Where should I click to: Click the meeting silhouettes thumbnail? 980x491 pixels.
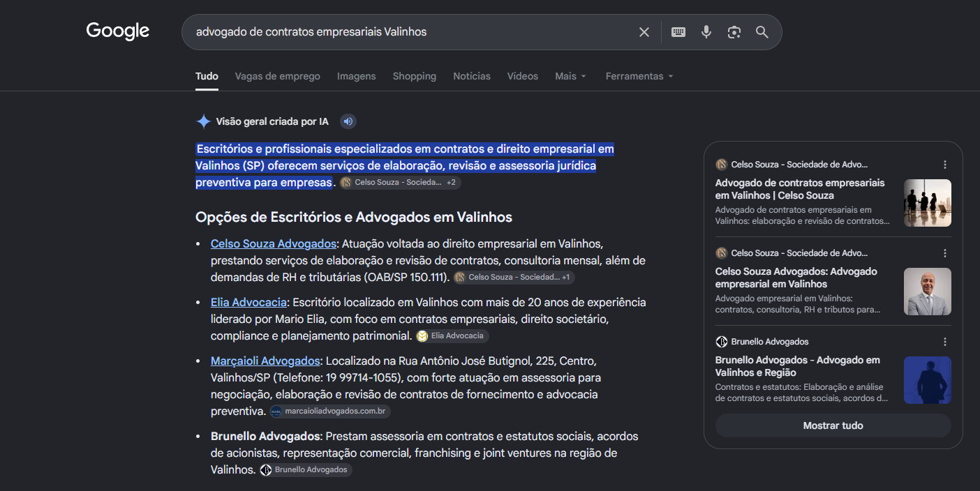pyautogui.click(x=928, y=203)
